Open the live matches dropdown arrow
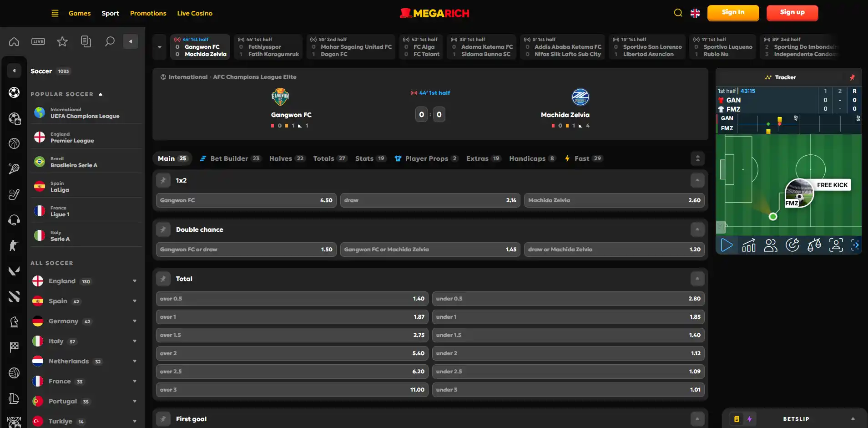The width and height of the screenshot is (868, 428). pyautogui.click(x=160, y=47)
